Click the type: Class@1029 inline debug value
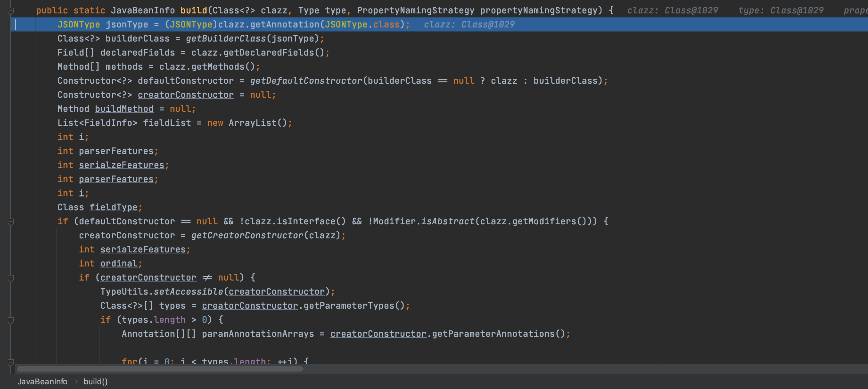 [780, 11]
